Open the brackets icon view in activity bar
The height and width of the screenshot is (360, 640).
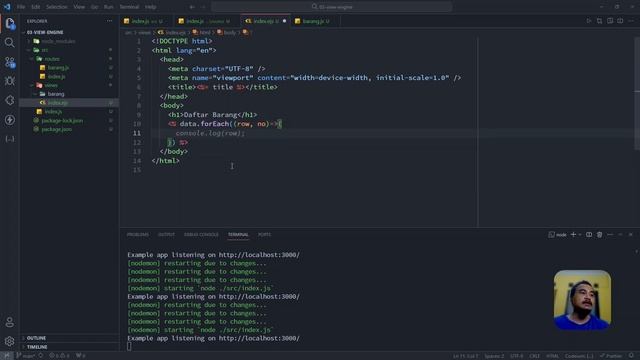10,139
